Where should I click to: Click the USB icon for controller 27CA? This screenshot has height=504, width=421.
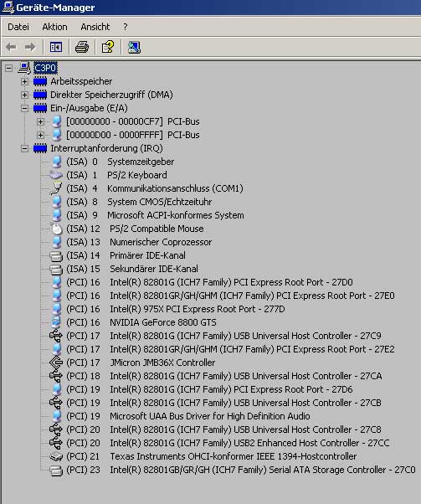[56, 376]
